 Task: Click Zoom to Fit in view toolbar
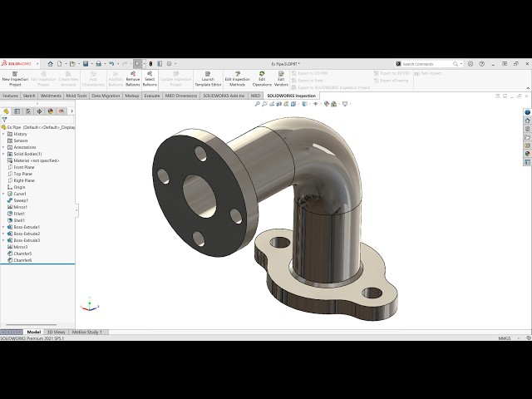257,104
